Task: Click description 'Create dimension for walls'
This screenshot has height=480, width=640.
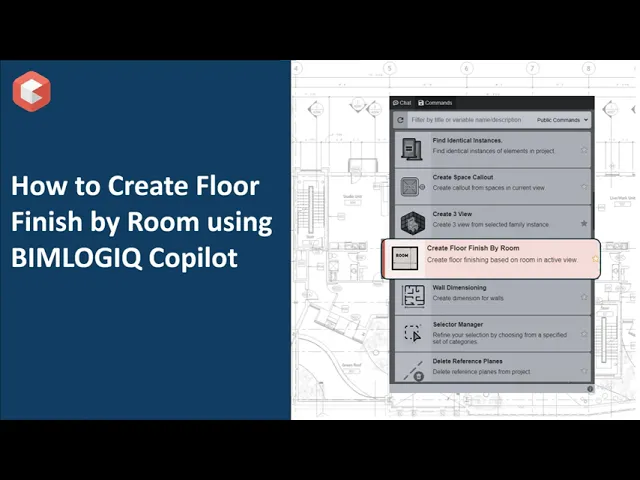Action: tap(468, 298)
